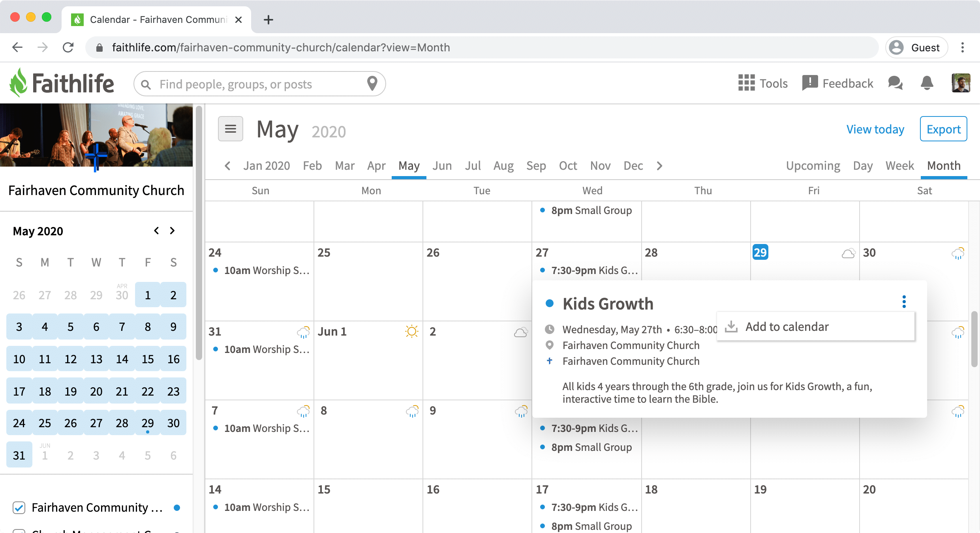
Task: Click the search people, groups, posts field
Action: point(259,84)
